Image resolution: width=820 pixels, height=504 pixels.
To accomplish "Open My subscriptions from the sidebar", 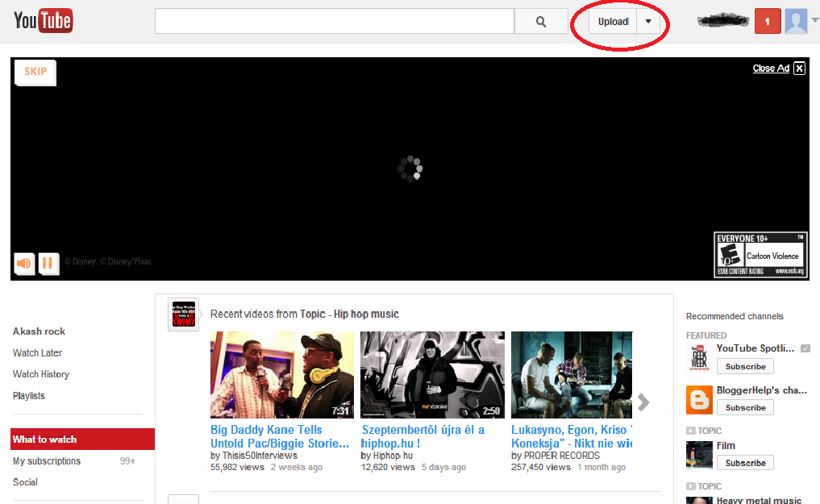I will click(x=46, y=460).
